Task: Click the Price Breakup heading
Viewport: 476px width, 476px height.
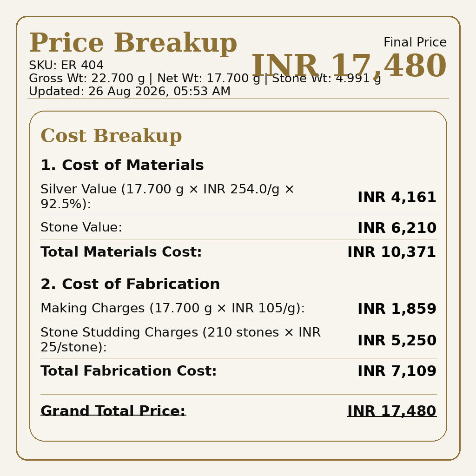Action: pos(133,43)
